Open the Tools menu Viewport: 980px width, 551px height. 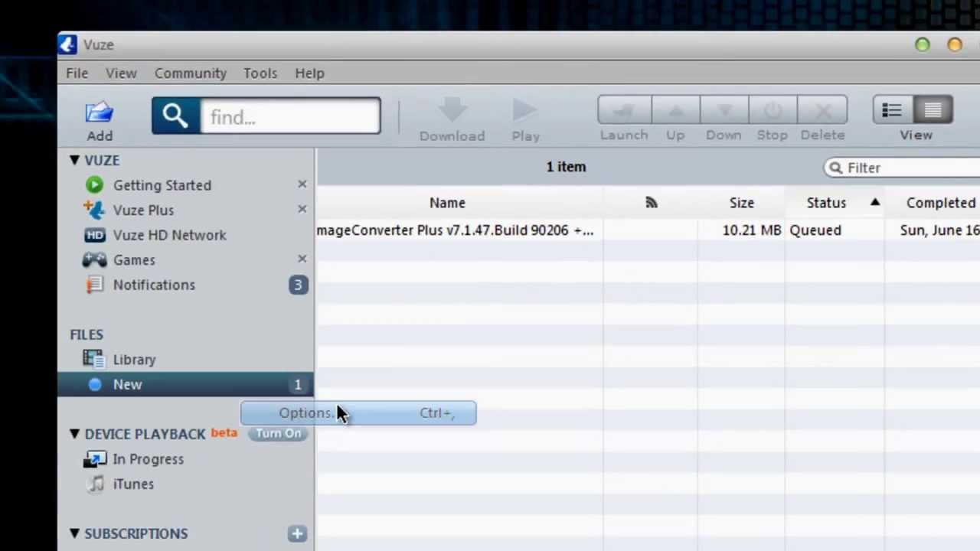[260, 73]
